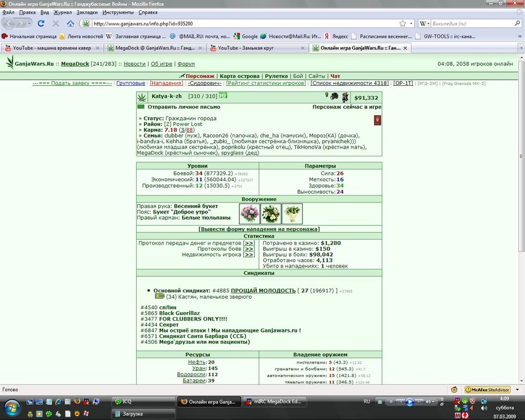This screenshot has width=525, height=420.
Task: Click the red passport icon beside status
Action: (x=377, y=120)
